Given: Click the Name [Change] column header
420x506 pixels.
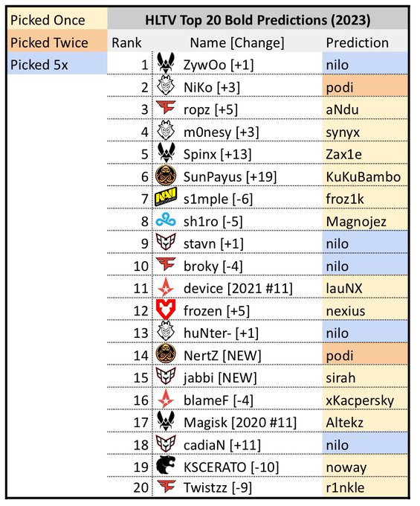Looking at the screenshot, I should pos(237,42).
